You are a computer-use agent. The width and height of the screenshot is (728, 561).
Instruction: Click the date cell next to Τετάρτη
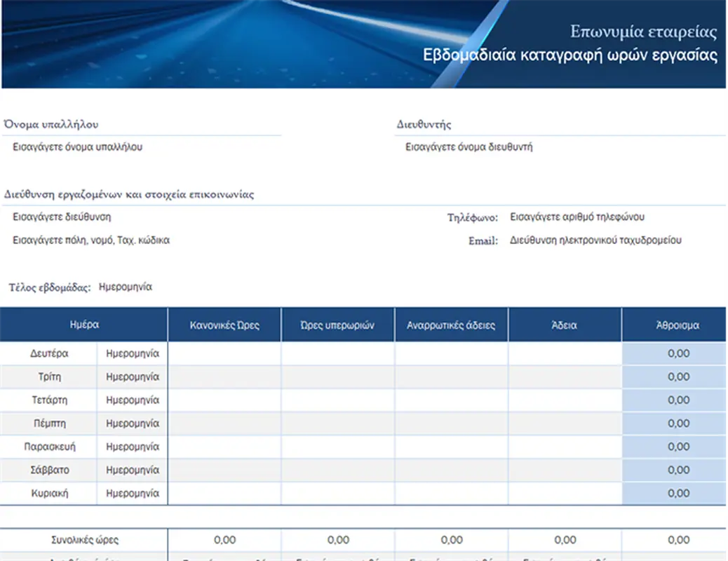[x=133, y=400]
